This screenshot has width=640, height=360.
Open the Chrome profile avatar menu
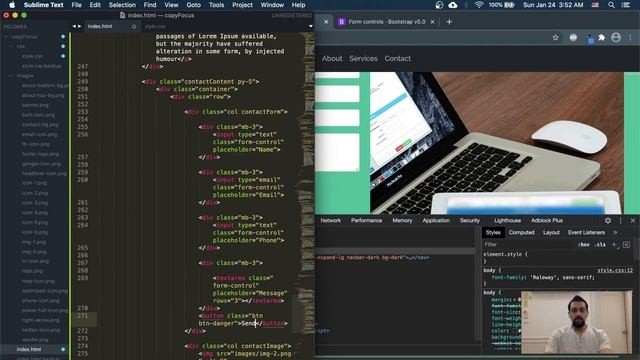point(616,38)
